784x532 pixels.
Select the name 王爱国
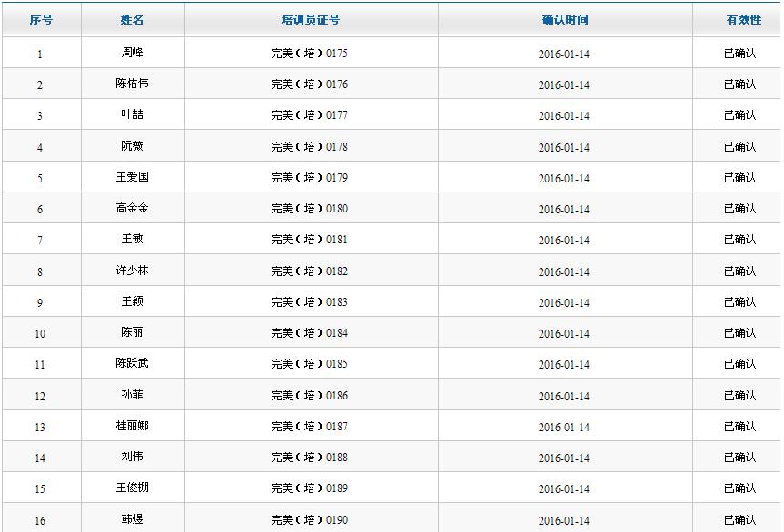[132, 177]
